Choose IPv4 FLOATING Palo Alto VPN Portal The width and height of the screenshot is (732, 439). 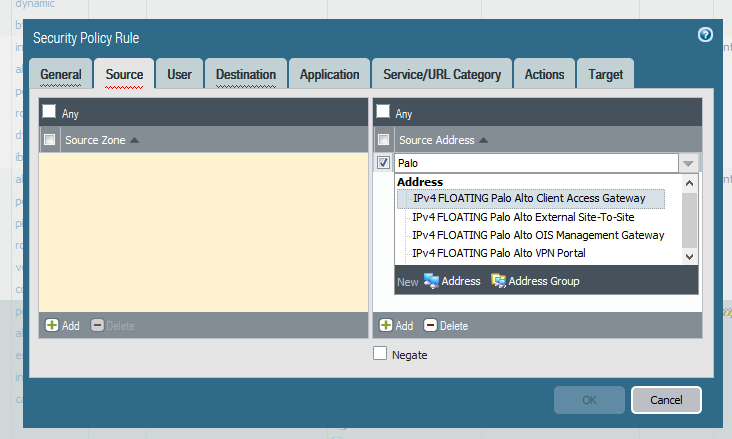click(x=499, y=253)
